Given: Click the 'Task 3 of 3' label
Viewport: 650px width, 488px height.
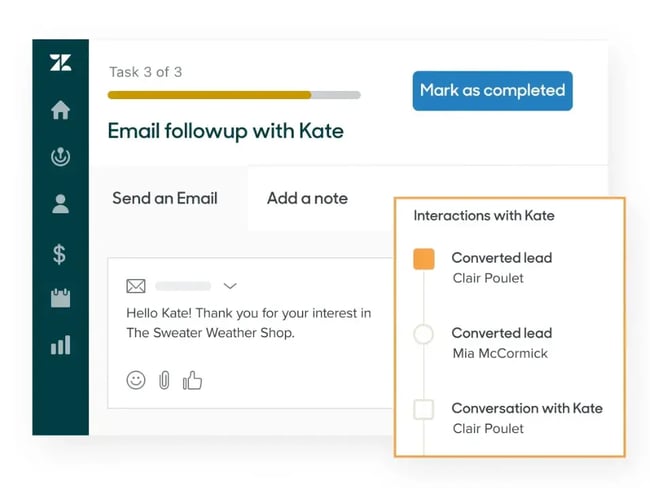Looking at the screenshot, I should 146,72.
